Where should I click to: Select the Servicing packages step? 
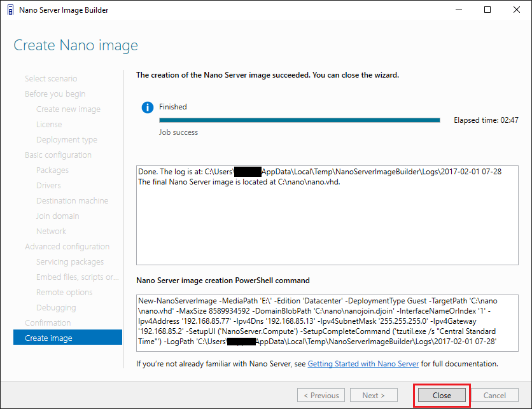[x=70, y=261]
